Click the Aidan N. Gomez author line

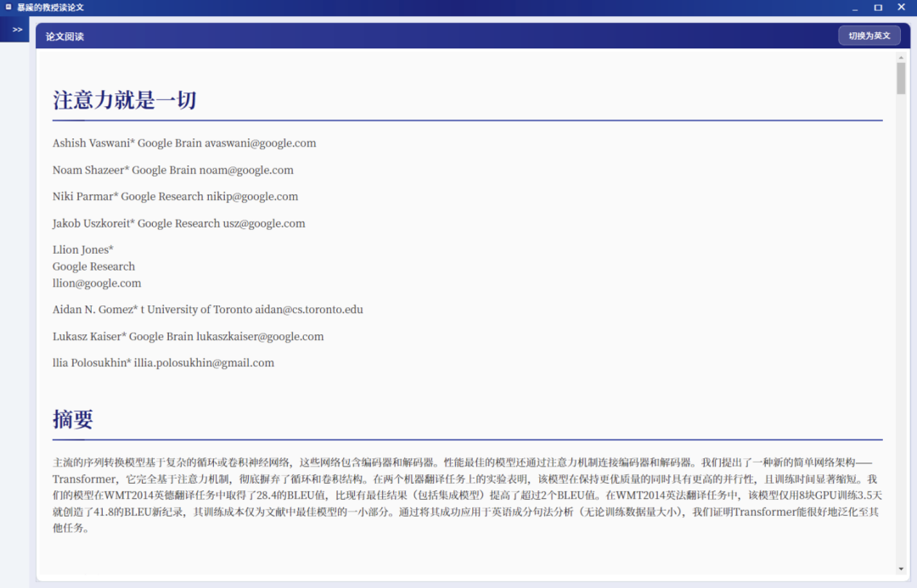208,310
